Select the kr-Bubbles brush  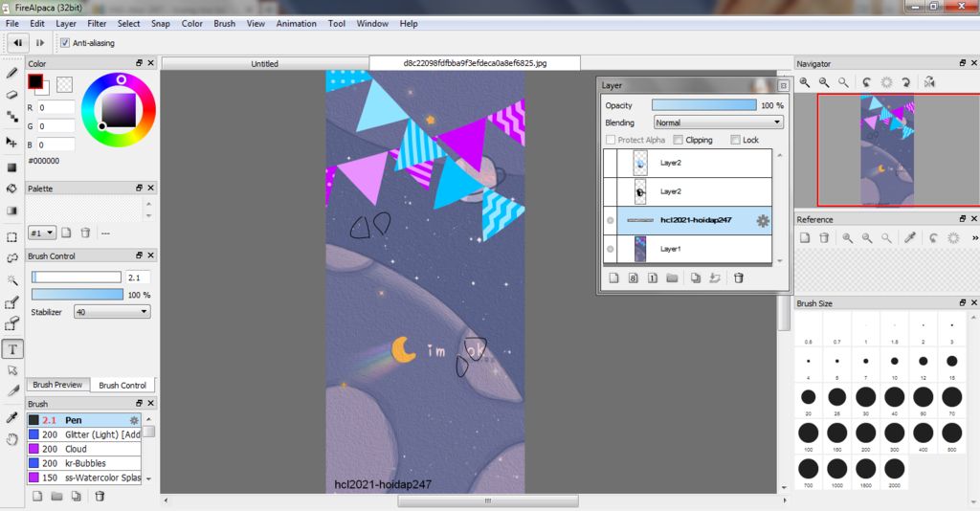coord(84,463)
